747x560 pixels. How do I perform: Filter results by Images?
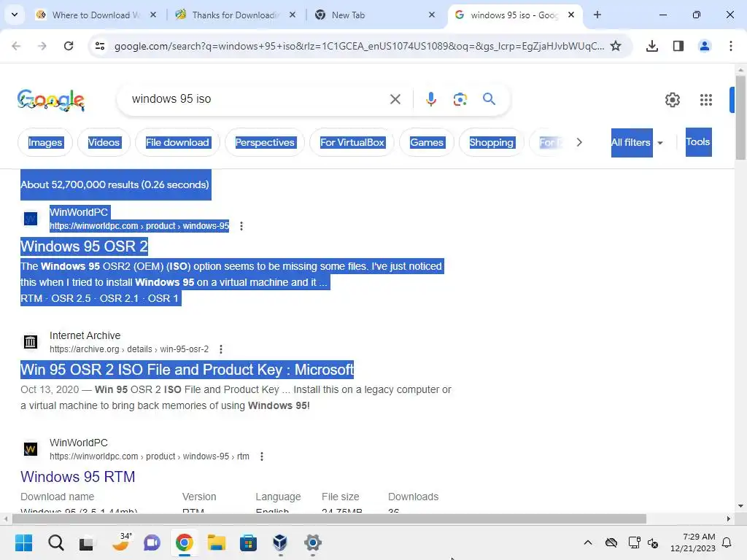(x=44, y=142)
